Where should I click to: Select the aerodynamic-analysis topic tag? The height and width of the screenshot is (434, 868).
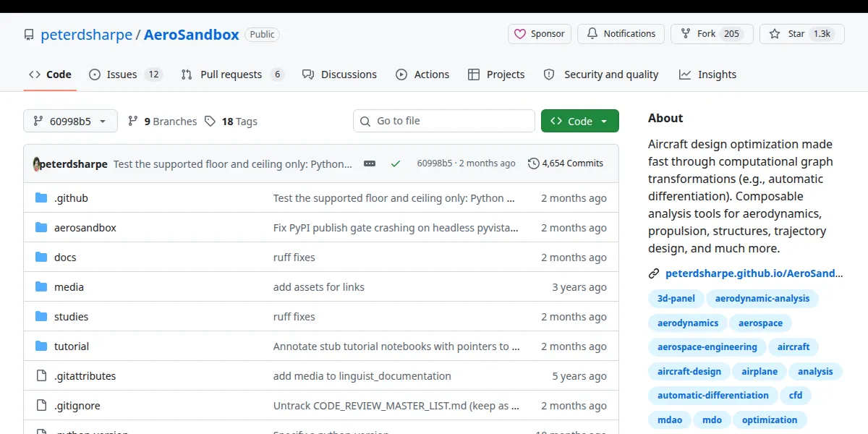[x=762, y=298]
